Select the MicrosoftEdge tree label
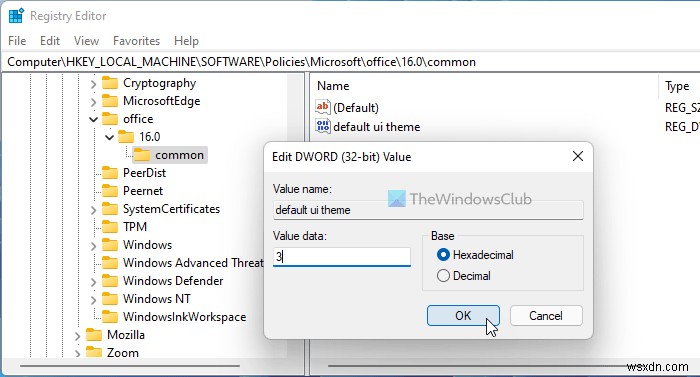 click(x=161, y=101)
